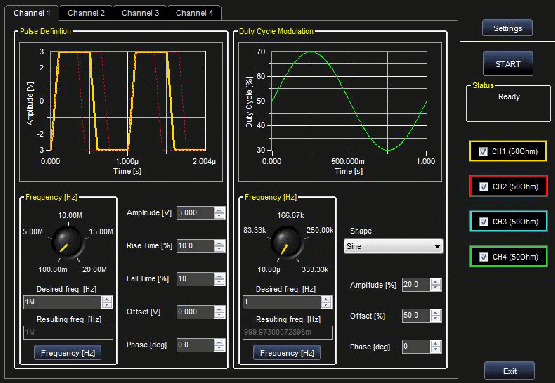The height and width of the screenshot is (383, 555).
Task: Click the Fall Time [%] spinner arrows
Action: (219, 279)
